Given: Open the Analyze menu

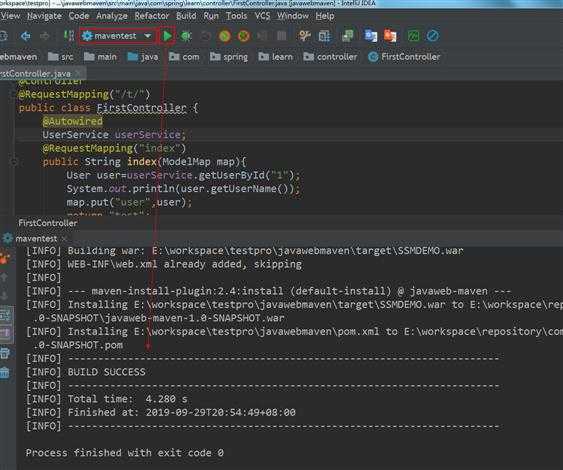Looking at the screenshot, I should coord(112,16).
